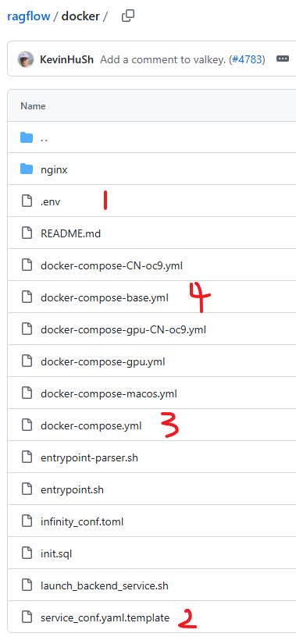Open launch_backend_service.sh file

105,585
